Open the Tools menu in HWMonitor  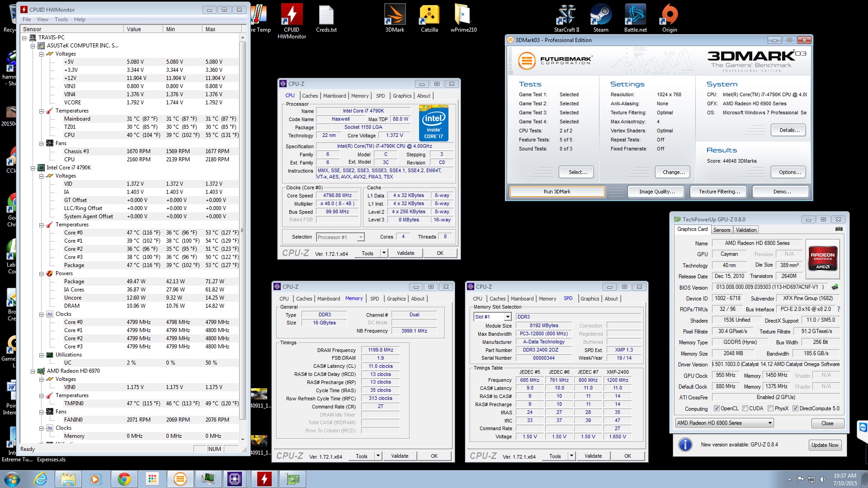coord(61,19)
